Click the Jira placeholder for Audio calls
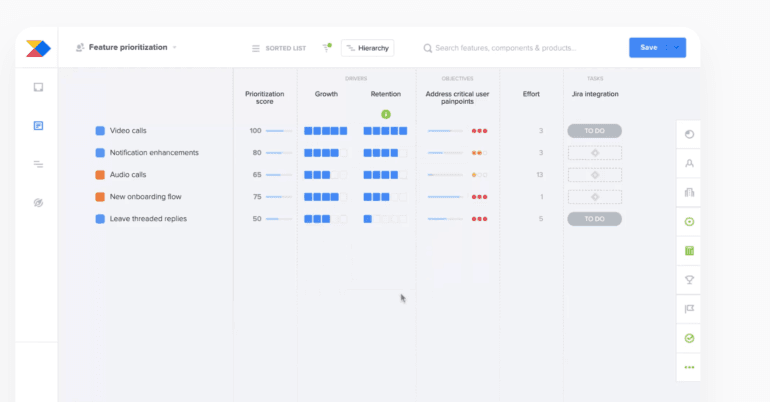770x402 pixels. point(595,175)
